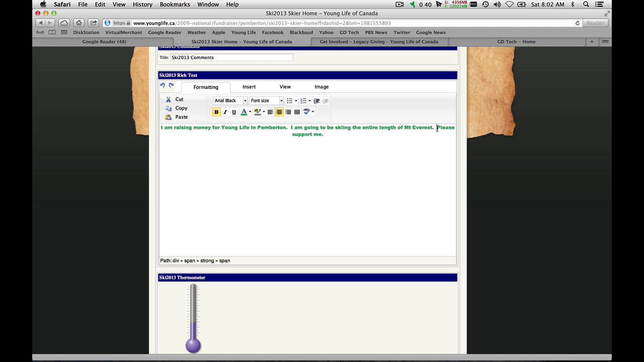Open the numbered list style arrow

(x=309, y=101)
